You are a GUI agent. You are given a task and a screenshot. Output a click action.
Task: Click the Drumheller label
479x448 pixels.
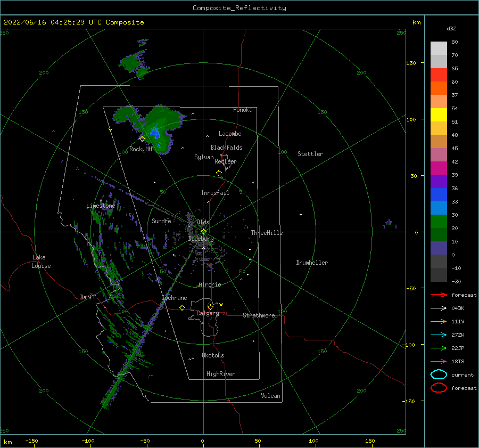click(x=312, y=263)
